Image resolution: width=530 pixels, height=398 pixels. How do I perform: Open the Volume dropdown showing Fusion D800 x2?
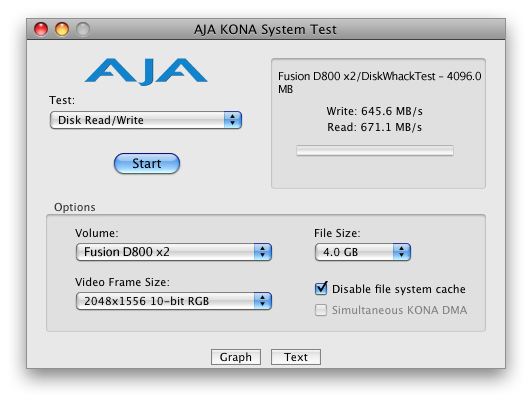coord(174,252)
